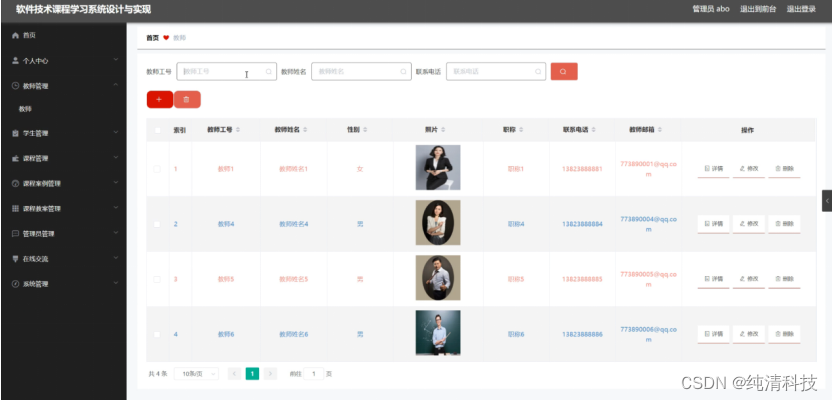Expand the 课程管理 menu chevron
This screenshot has height=401, width=833.
click(x=116, y=158)
